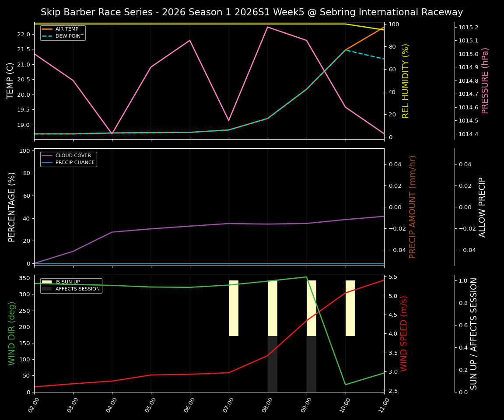Click the AIR TEMP orange legend line sample
Screen dimensions: 504x420
click(x=46, y=29)
